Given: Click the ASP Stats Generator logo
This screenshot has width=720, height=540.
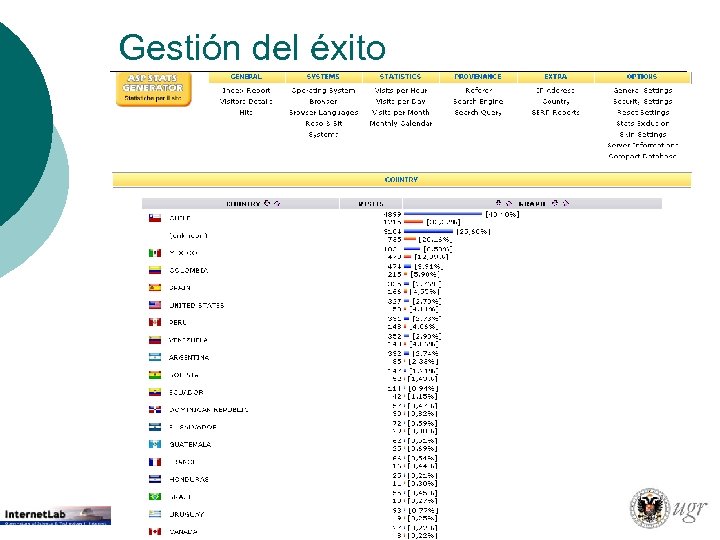Looking at the screenshot, I should pos(153,89).
